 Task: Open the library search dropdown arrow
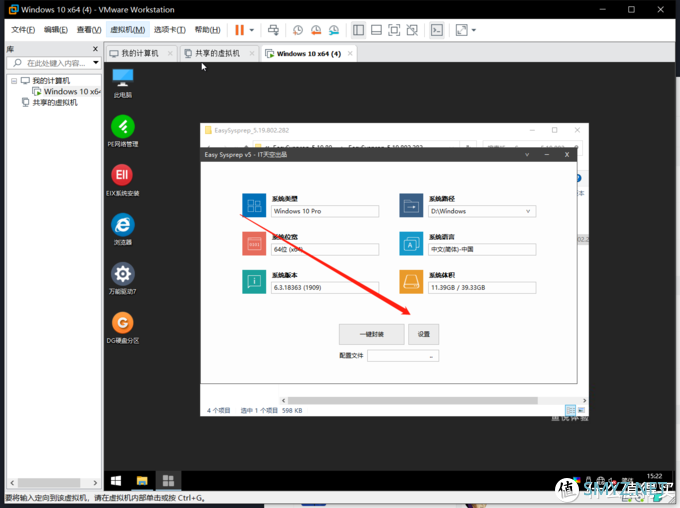(96, 63)
